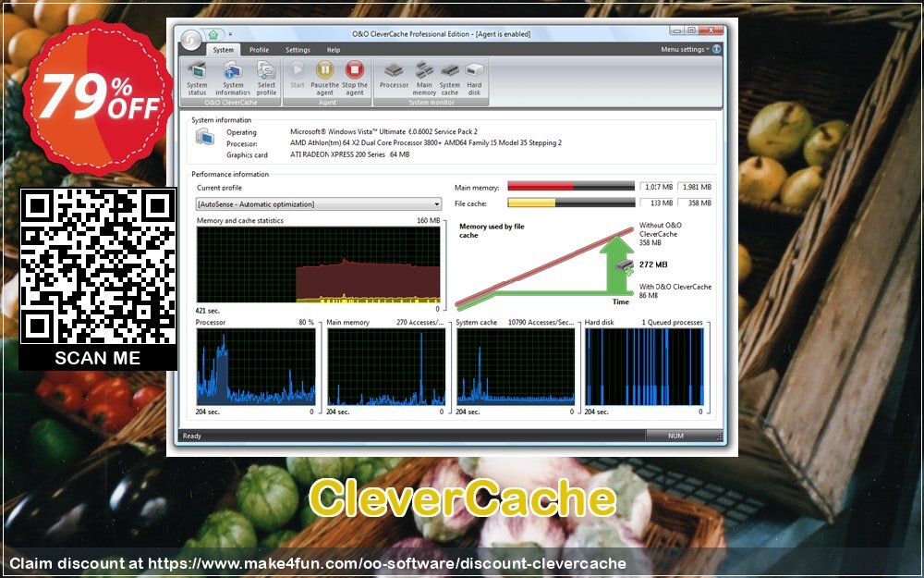This screenshot has width=924, height=578.
Task: Click the '1,017 MB' main memory value
Action: tap(657, 187)
